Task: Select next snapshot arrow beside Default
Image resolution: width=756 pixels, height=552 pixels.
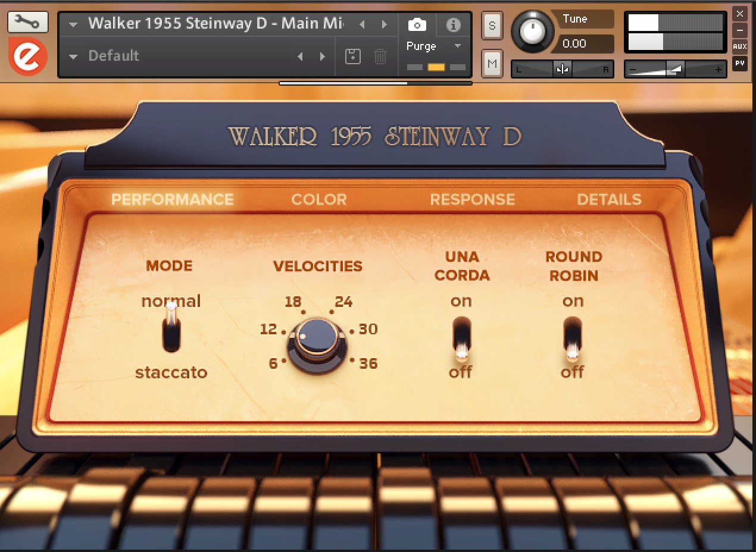Action: (323, 57)
